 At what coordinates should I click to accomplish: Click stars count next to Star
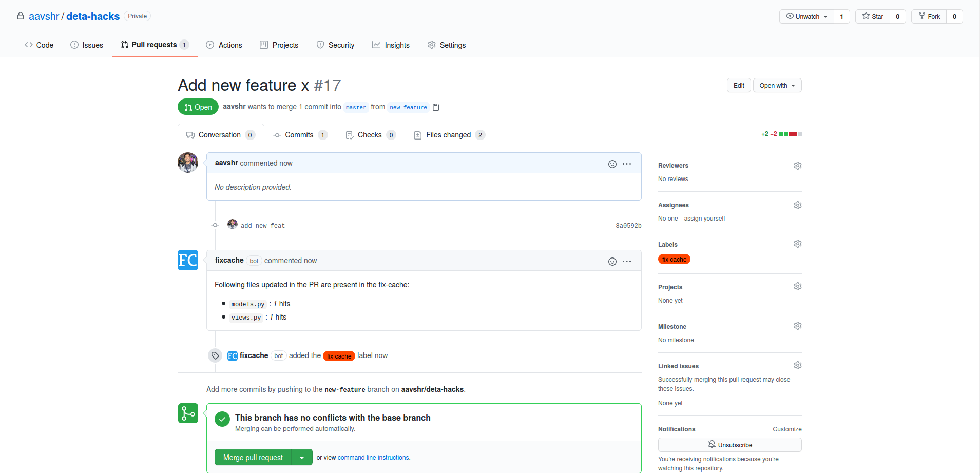(897, 16)
